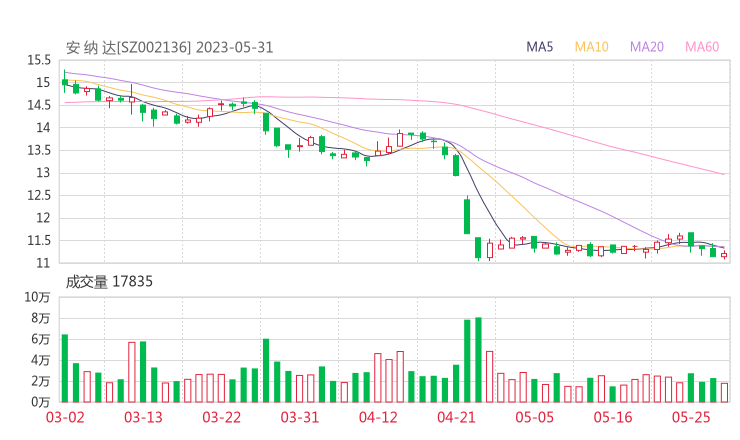Click the 03-02 date axis label
740x440 pixels.
tap(65, 417)
